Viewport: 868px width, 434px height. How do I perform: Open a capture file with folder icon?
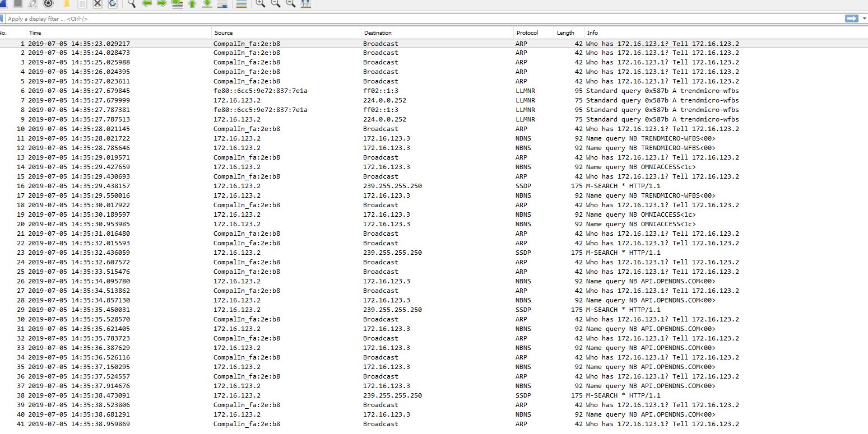click(67, 3)
